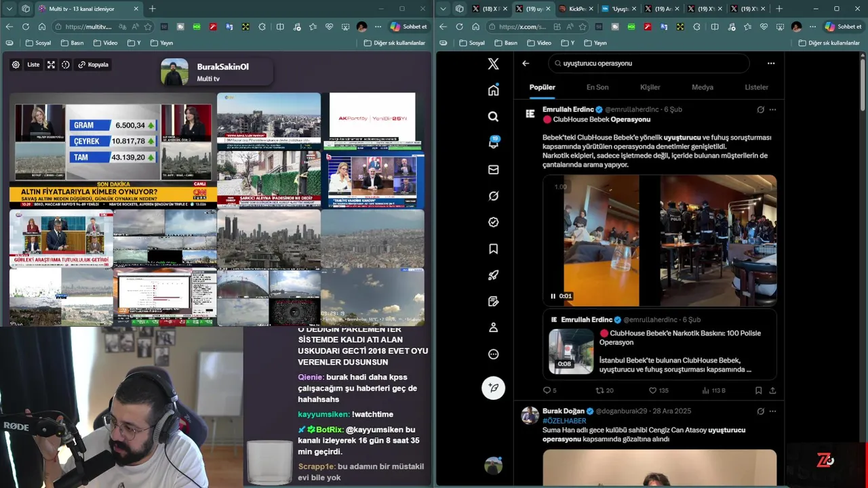Open BurakSakinOl Multi tv channel header
The width and height of the screenshot is (868, 488).
point(216,72)
